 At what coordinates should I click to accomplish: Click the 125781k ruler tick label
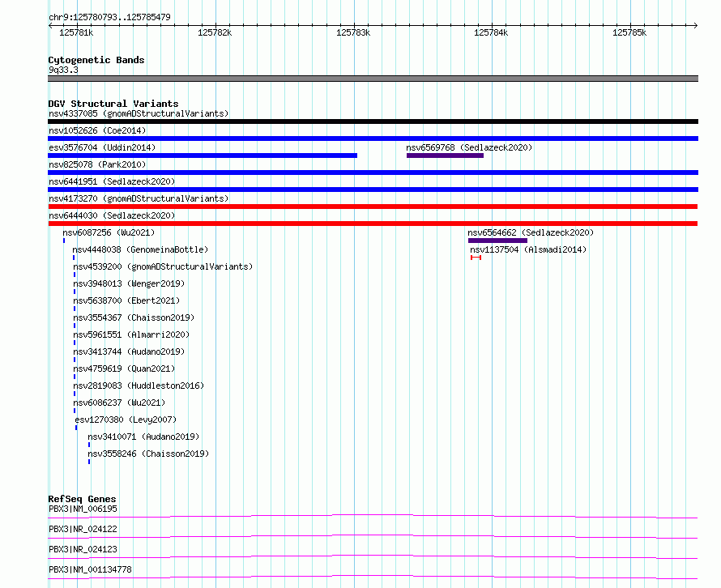click(76, 32)
